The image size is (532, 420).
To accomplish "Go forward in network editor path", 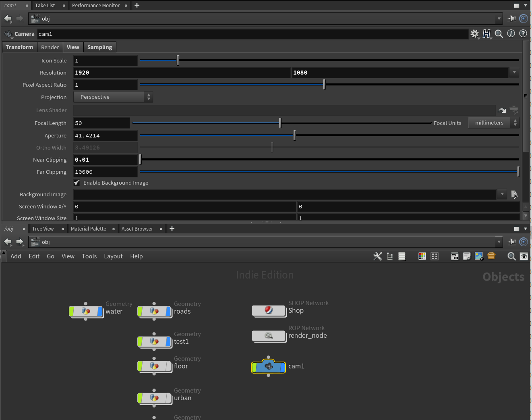I will coord(20,241).
